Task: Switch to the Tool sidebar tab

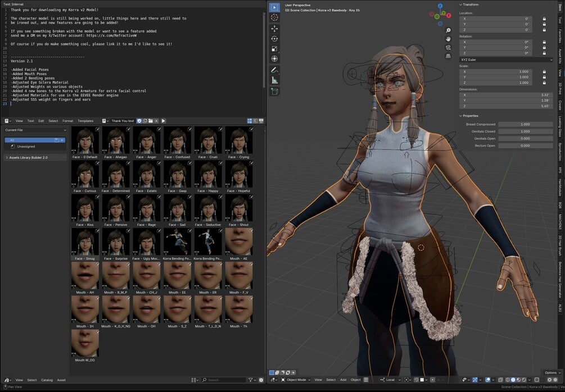Action: pos(560,20)
